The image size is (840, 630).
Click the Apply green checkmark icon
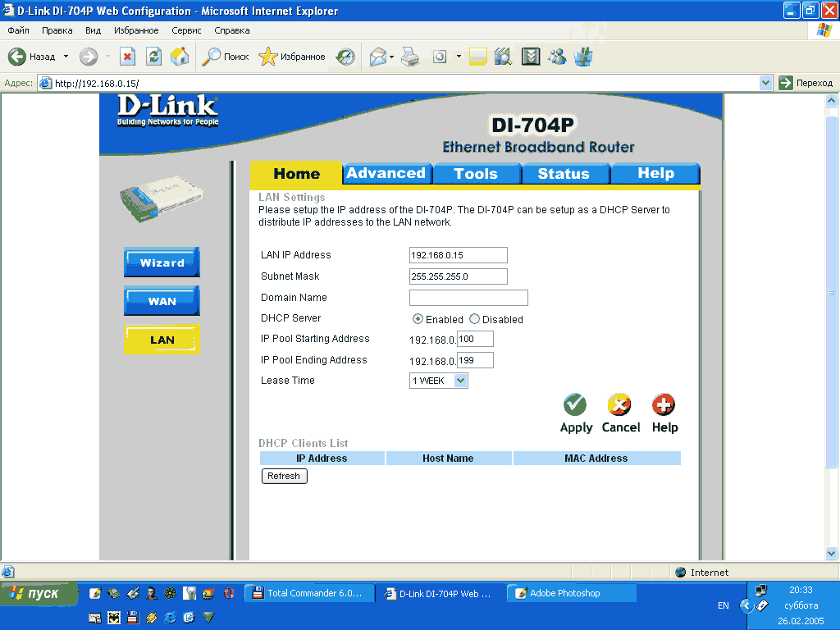pyautogui.click(x=575, y=405)
